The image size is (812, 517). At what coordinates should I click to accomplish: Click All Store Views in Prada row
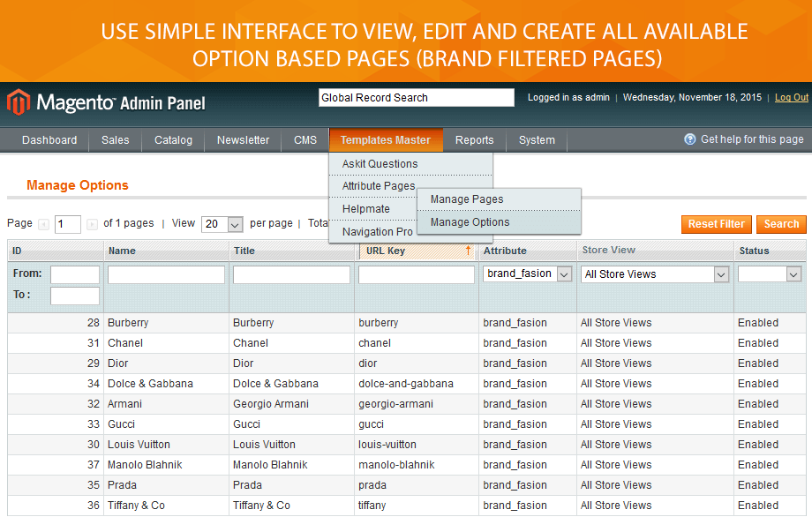tap(655, 485)
